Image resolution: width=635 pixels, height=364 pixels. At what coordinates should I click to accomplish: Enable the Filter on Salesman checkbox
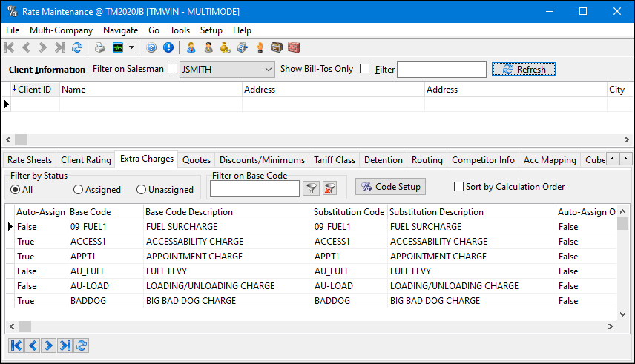pos(173,69)
